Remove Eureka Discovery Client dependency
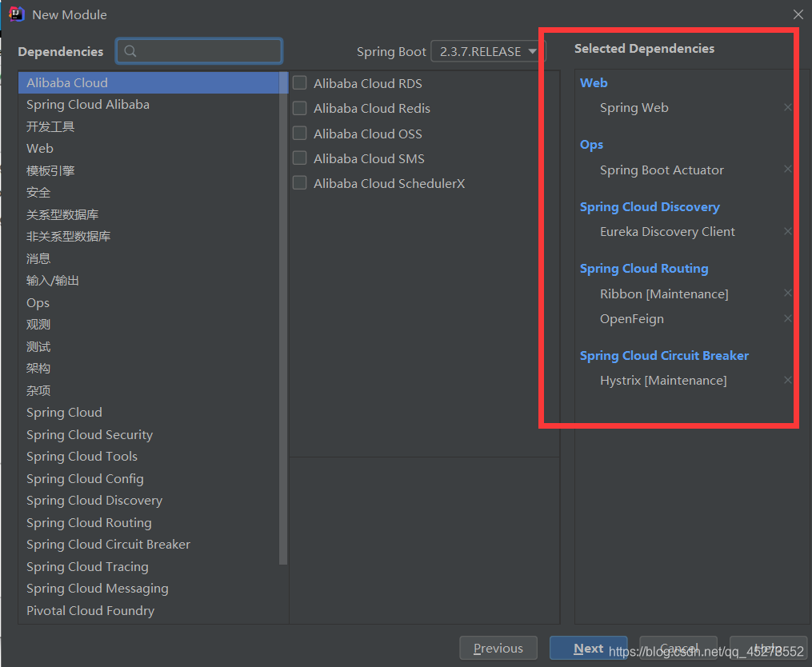The image size is (812, 667). [788, 231]
